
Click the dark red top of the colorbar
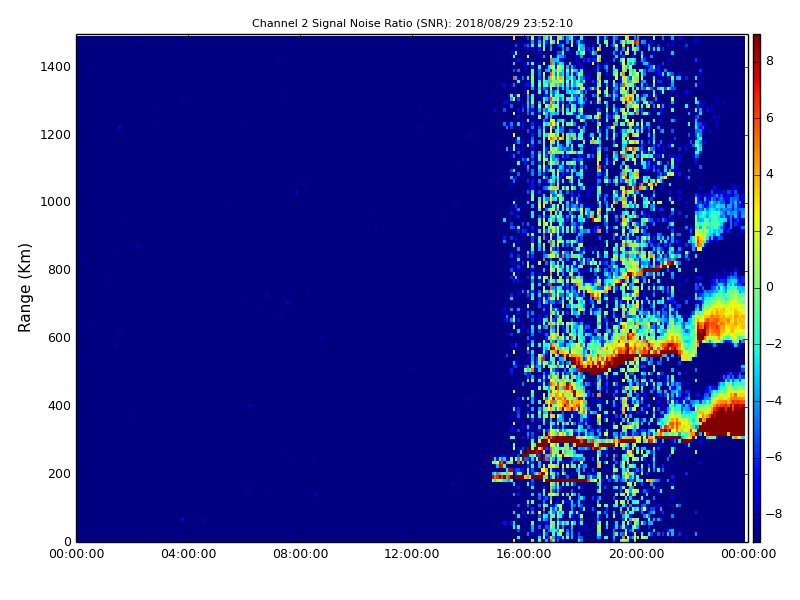pos(757,43)
